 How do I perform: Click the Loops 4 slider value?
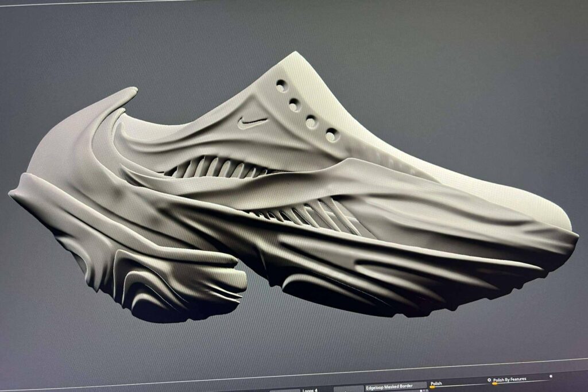pos(310,390)
